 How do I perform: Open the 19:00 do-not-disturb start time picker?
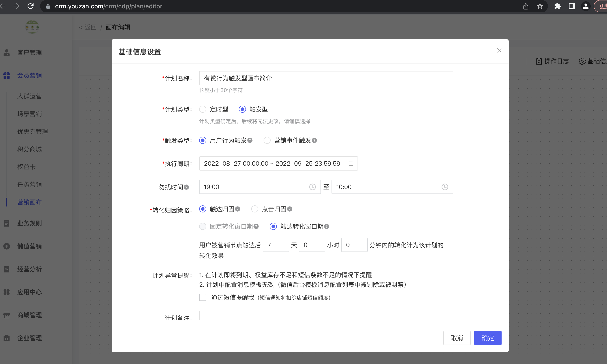(x=260, y=187)
